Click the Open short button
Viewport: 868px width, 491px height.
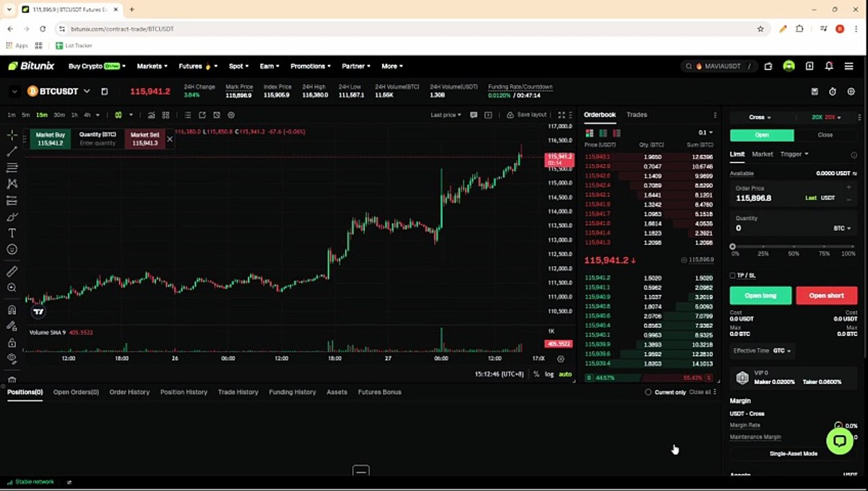click(826, 296)
